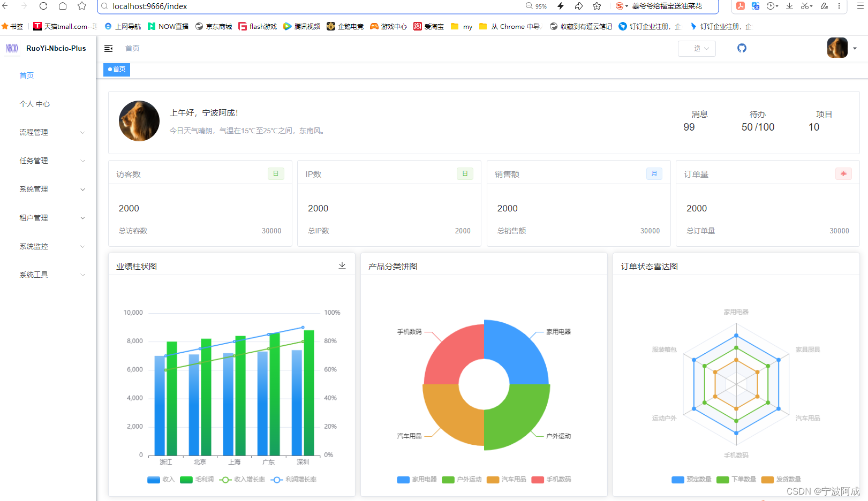868x501 pixels.
Task: Open the browser downloads icon
Action: tap(789, 6)
